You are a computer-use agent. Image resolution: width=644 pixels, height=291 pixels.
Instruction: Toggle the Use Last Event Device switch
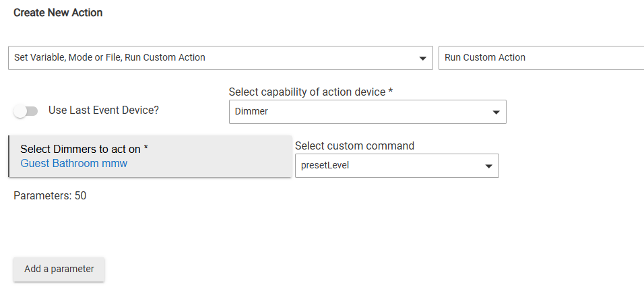click(x=26, y=110)
